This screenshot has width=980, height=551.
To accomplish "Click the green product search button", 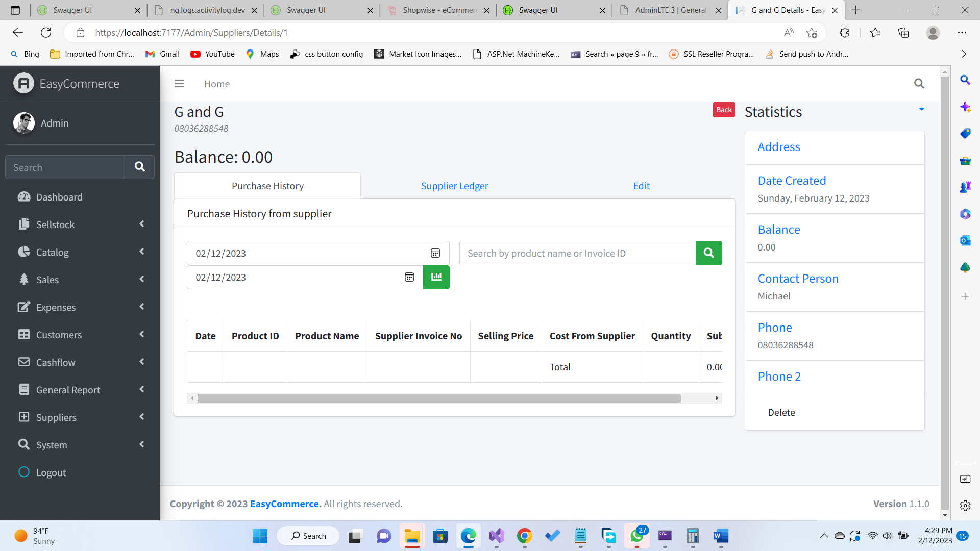I will click(708, 253).
